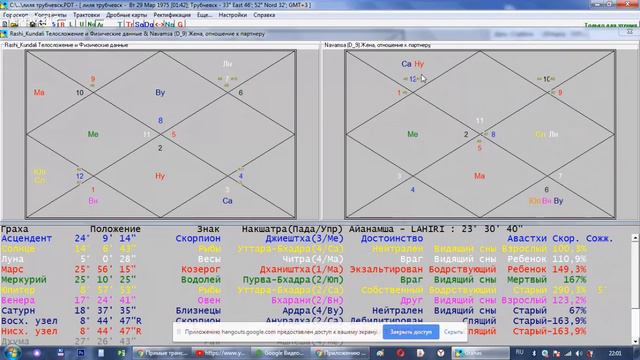The height and width of the screenshot is (360, 640).
Task: Click the open-folder toolbar icon
Action: click(x=14, y=24)
